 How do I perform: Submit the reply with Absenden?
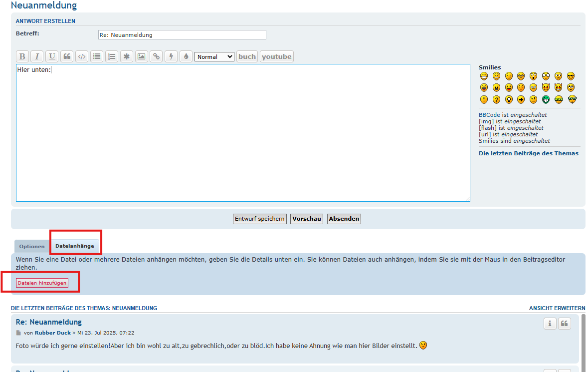344,219
